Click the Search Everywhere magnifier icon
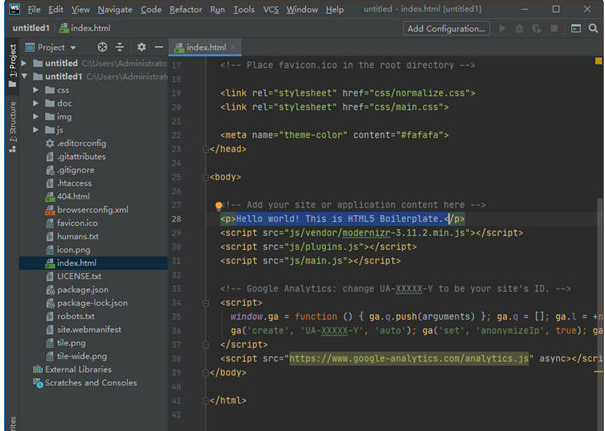Image resolution: width=605 pixels, height=431 pixels. [x=593, y=28]
